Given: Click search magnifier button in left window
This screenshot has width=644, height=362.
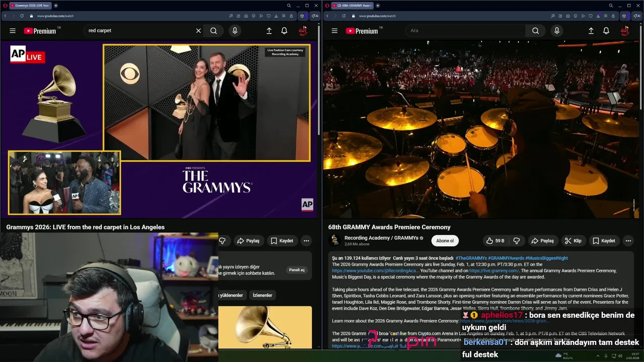Looking at the screenshot, I should (214, 31).
